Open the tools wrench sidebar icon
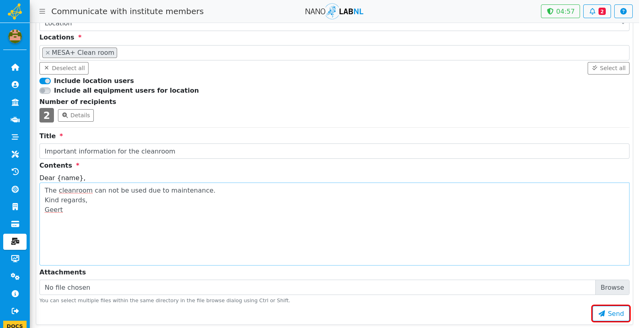Image resolution: width=644 pixels, height=328 pixels. tap(15, 154)
